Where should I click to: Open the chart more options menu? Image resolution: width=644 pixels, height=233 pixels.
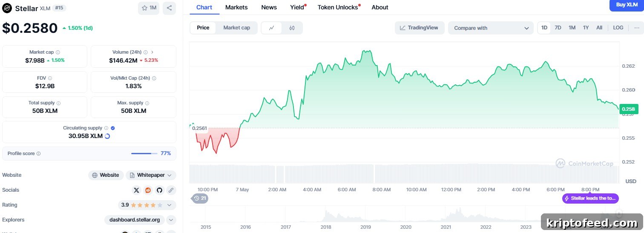click(637, 28)
